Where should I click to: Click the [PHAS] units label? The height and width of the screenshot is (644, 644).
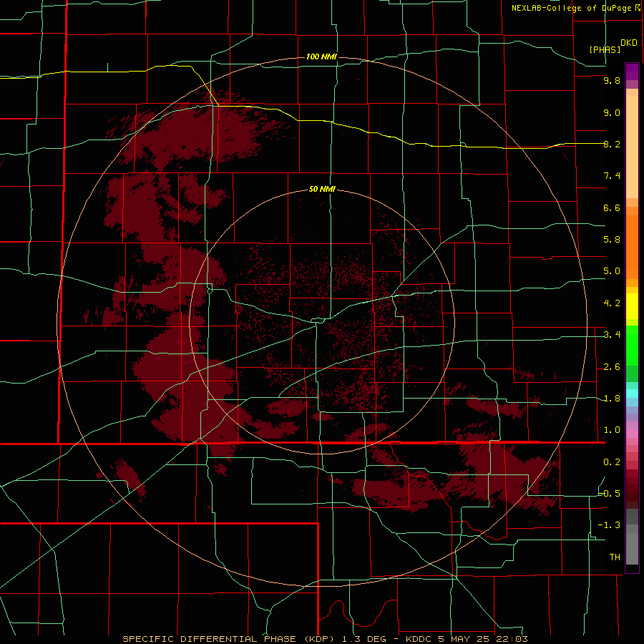click(x=605, y=49)
